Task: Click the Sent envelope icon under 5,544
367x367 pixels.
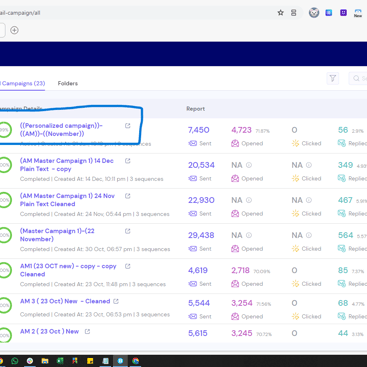Action: tap(193, 316)
